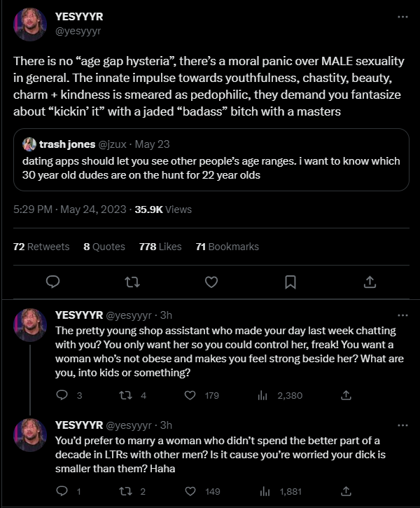420x508 pixels.
Task: Retweet the shop assistant reply
Action: point(126,395)
